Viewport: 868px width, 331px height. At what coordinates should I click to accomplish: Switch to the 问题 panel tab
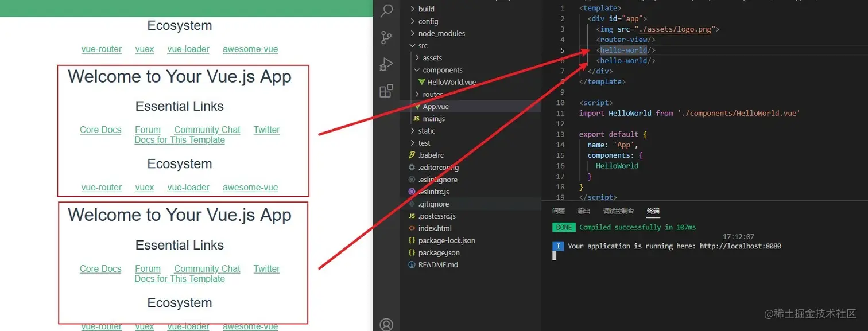pyautogui.click(x=558, y=211)
